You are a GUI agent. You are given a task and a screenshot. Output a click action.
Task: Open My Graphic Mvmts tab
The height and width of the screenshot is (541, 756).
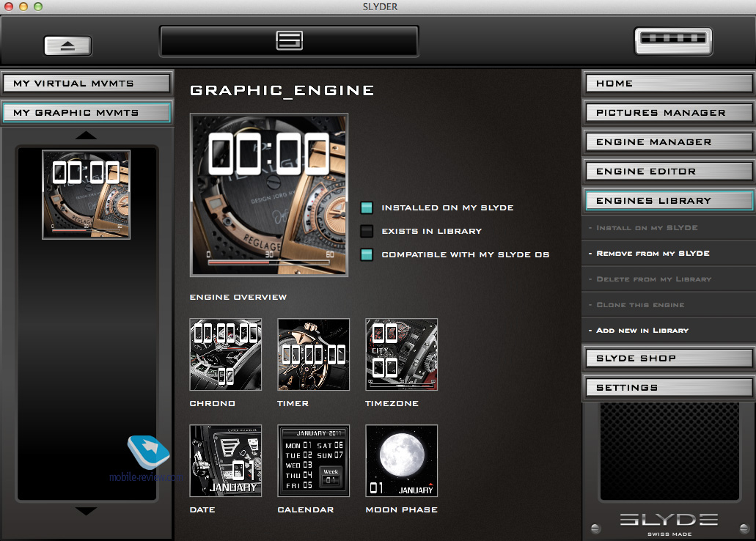click(x=87, y=113)
